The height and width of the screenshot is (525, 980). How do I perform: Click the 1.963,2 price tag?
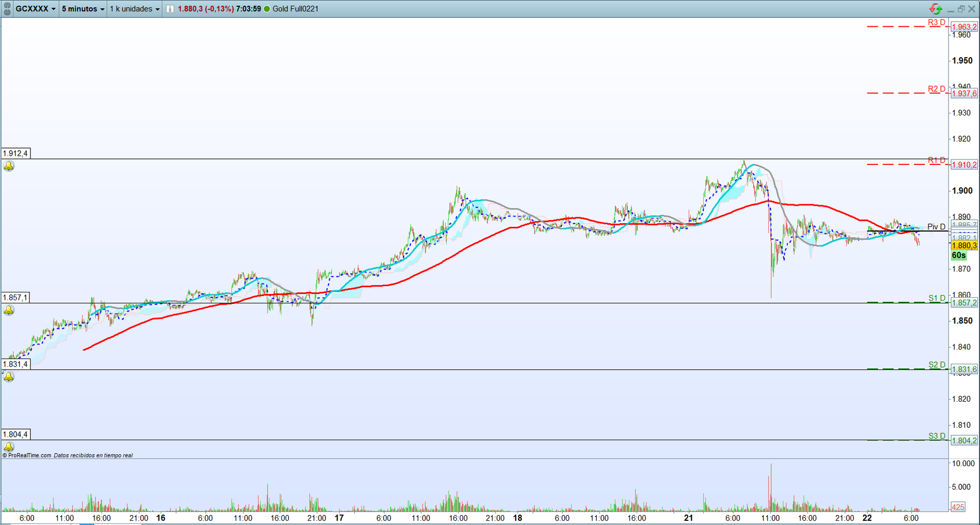(x=964, y=27)
